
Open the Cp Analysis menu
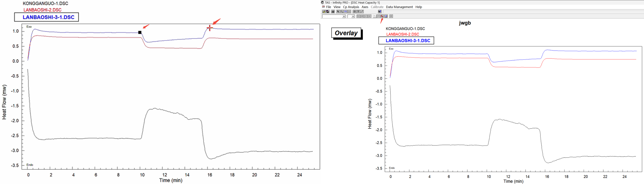[351, 7]
